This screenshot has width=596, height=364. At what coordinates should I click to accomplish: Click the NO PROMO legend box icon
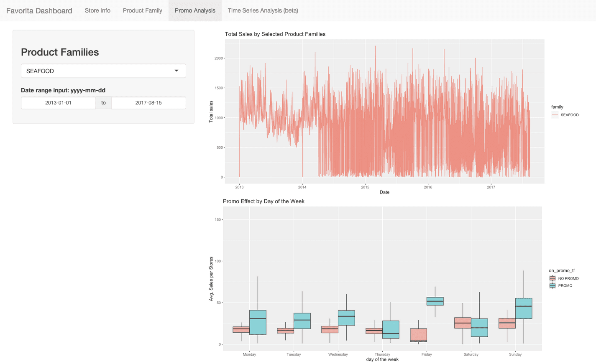[x=553, y=278]
